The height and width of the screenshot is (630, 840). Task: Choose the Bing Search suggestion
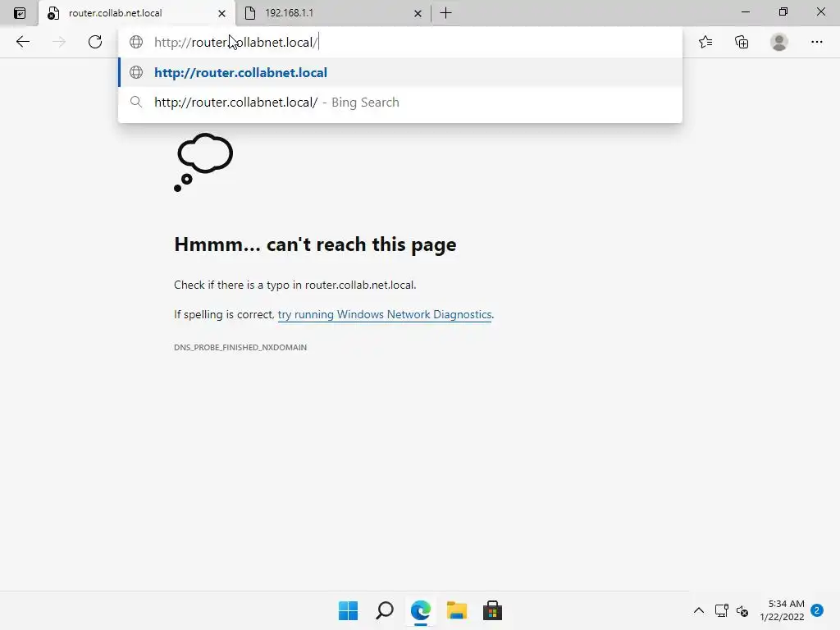[399, 103]
